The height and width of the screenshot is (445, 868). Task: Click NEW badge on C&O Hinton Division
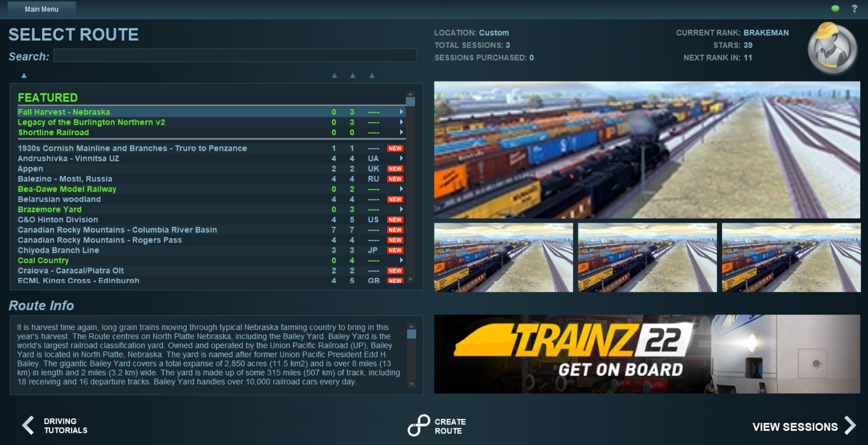tap(395, 220)
